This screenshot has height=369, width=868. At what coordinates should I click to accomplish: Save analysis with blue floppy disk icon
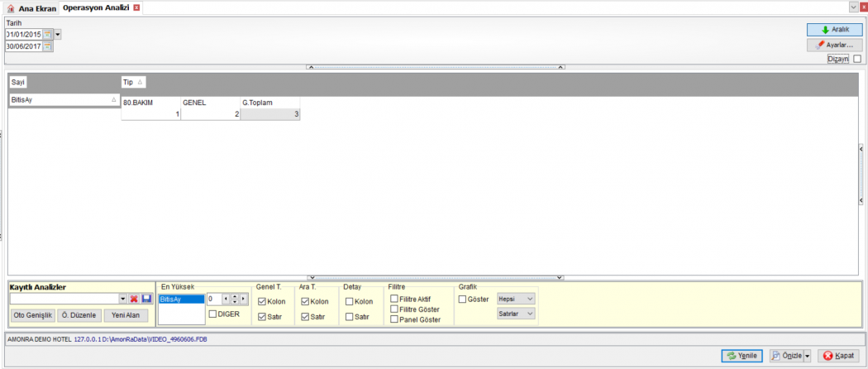pyautogui.click(x=146, y=300)
